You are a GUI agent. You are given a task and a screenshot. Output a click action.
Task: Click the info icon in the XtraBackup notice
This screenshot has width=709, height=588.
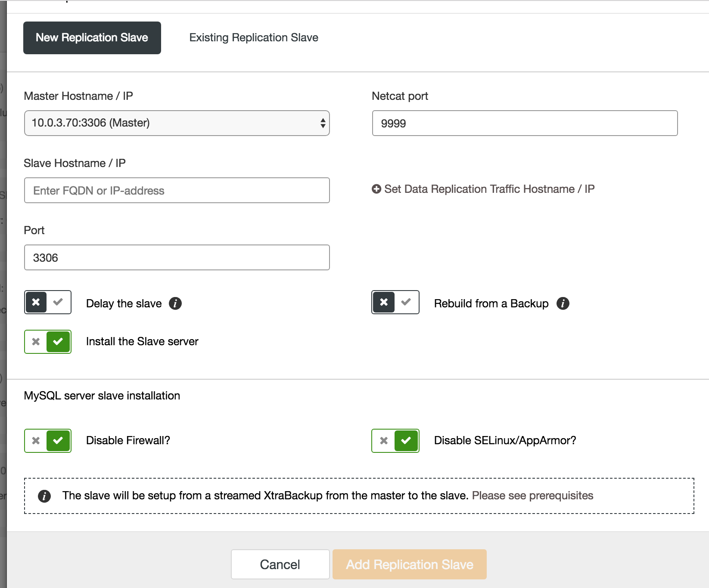click(44, 496)
